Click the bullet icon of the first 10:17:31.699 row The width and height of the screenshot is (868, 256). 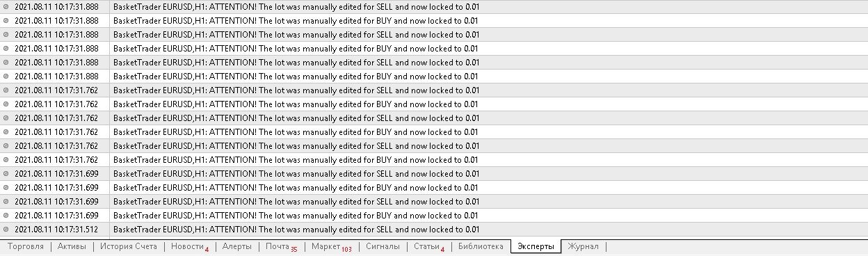click(7, 174)
